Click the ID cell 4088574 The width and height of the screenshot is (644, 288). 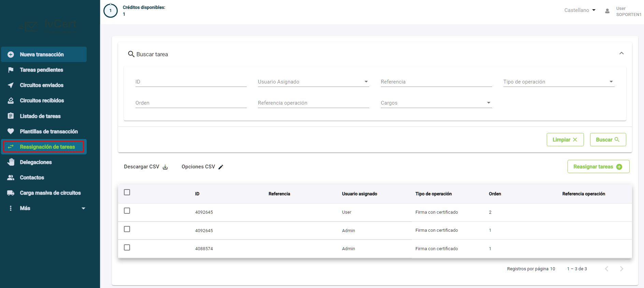(x=204, y=249)
